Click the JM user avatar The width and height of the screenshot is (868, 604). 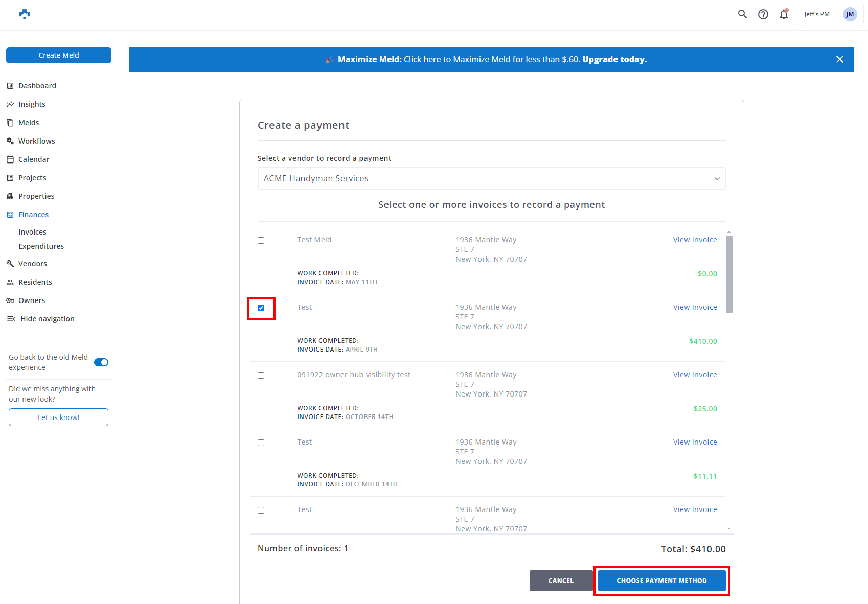coord(850,14)
